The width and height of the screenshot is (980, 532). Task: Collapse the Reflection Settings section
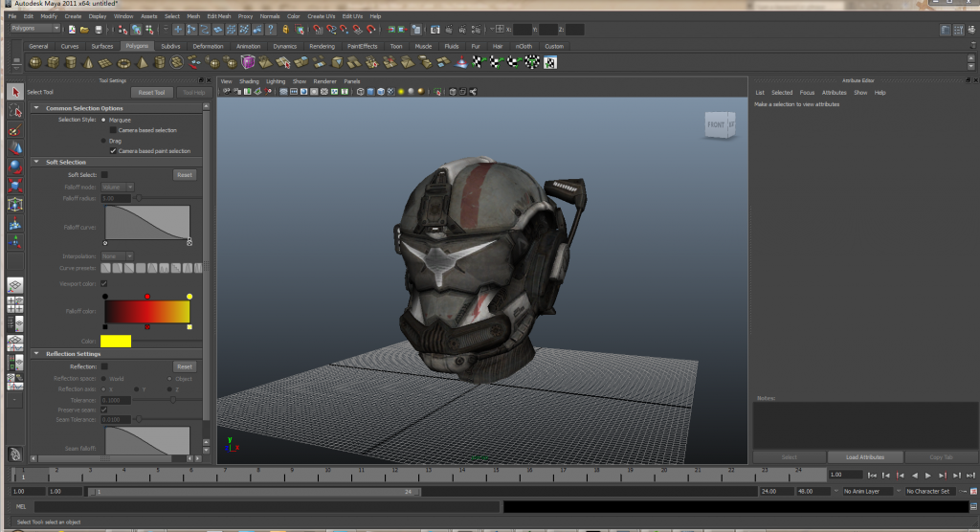[38, 353]
